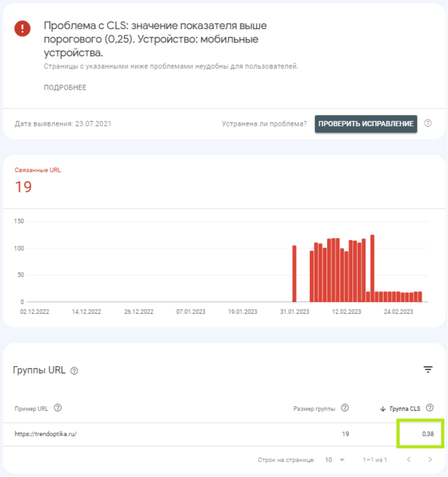Click the Группа CLS column header text

(x=405, y=409)
